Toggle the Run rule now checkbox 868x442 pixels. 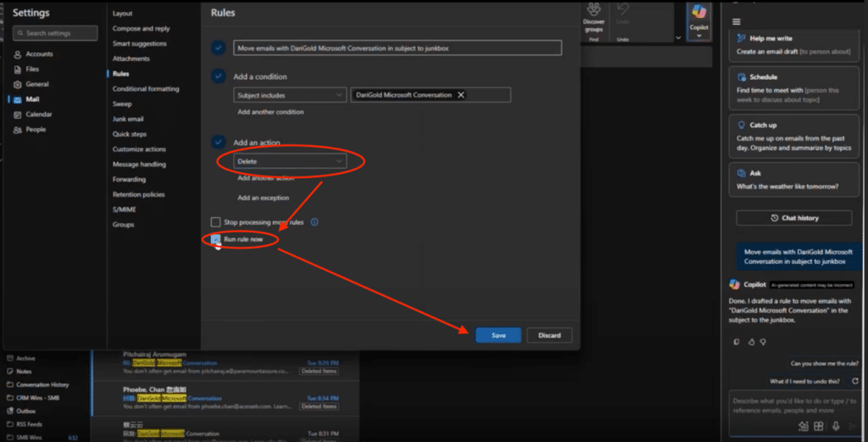pos(216,240)
